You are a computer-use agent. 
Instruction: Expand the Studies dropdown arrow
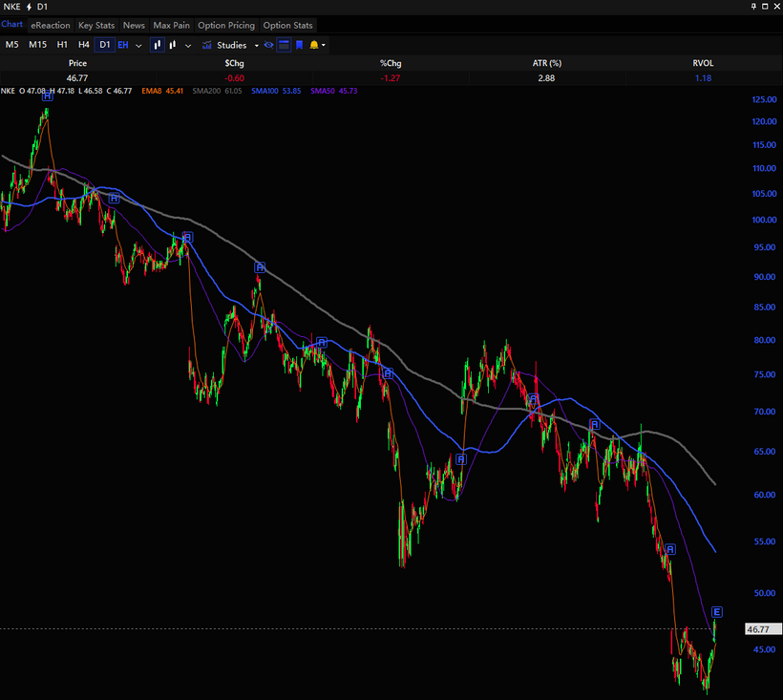[257, 46]
